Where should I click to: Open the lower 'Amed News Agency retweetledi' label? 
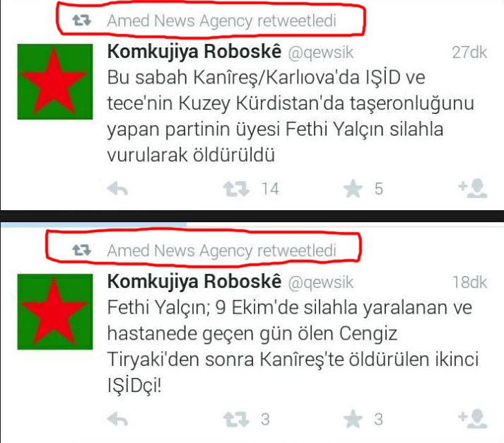pos(221,251)
